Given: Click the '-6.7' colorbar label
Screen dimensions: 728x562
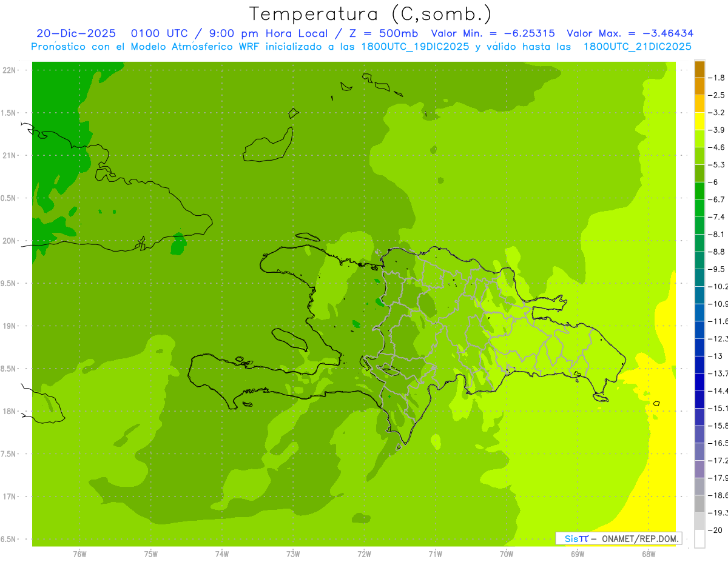Looking at the screenshot, I should 716,199.
